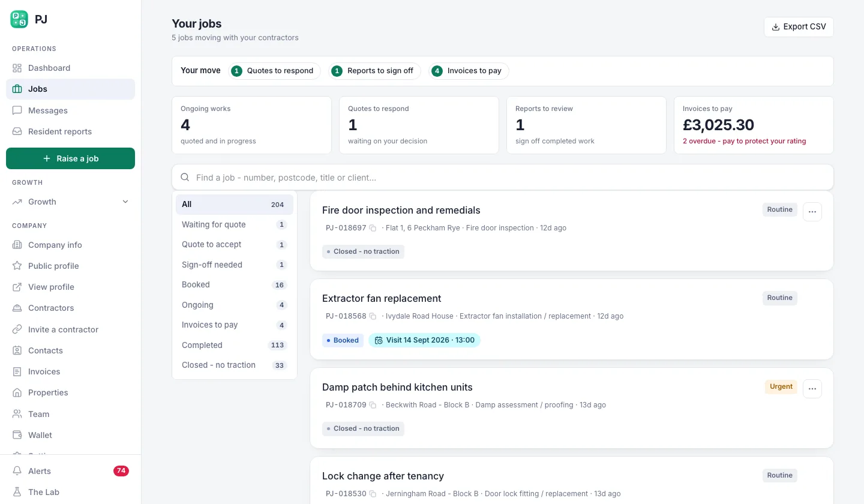
Task: Click Quotes to respond chip
Action: 274,71
